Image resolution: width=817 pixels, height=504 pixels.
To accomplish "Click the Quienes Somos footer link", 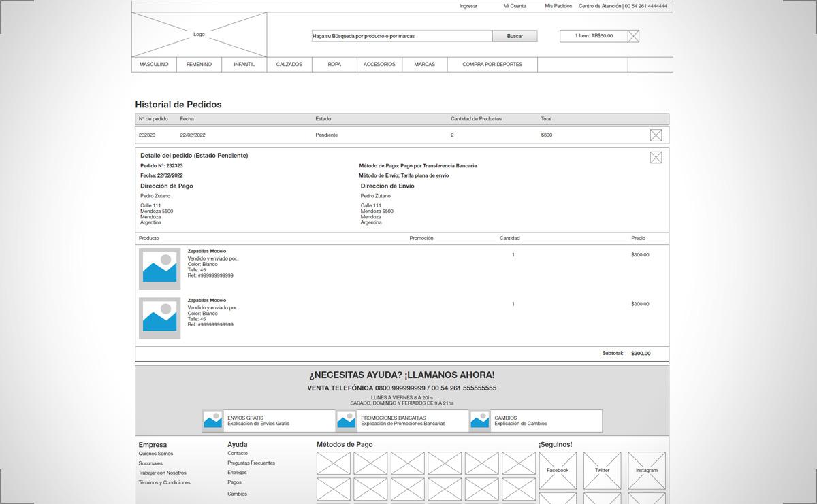I will coord(156,454).
